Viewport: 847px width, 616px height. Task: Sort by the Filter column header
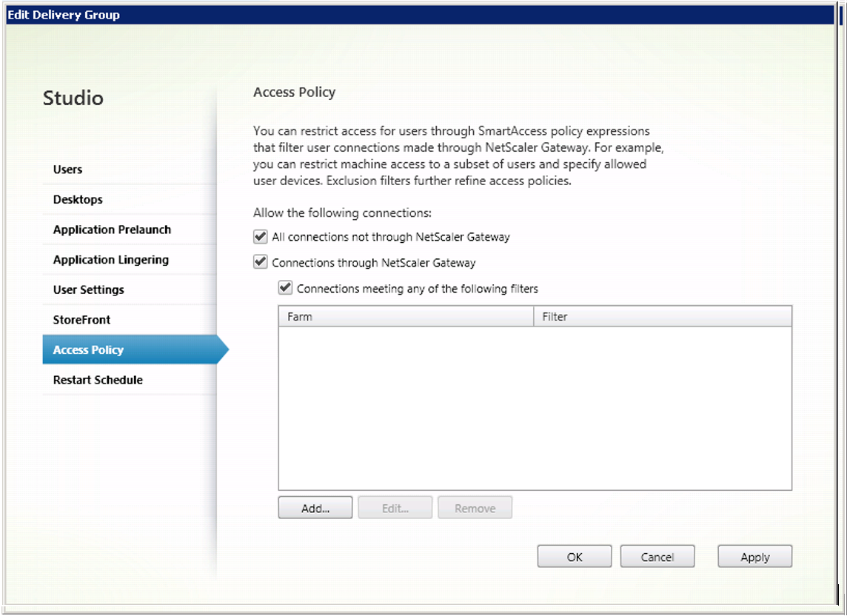point(663,317)
